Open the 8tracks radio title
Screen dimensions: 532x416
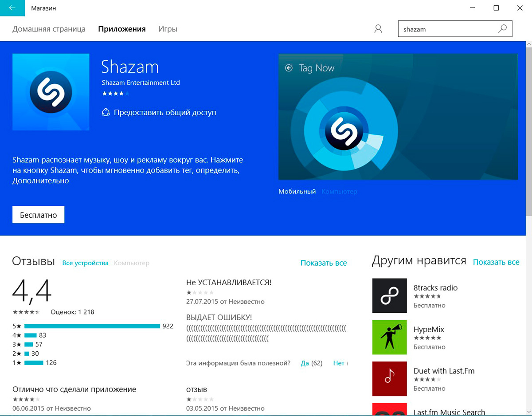coord(435,288)
